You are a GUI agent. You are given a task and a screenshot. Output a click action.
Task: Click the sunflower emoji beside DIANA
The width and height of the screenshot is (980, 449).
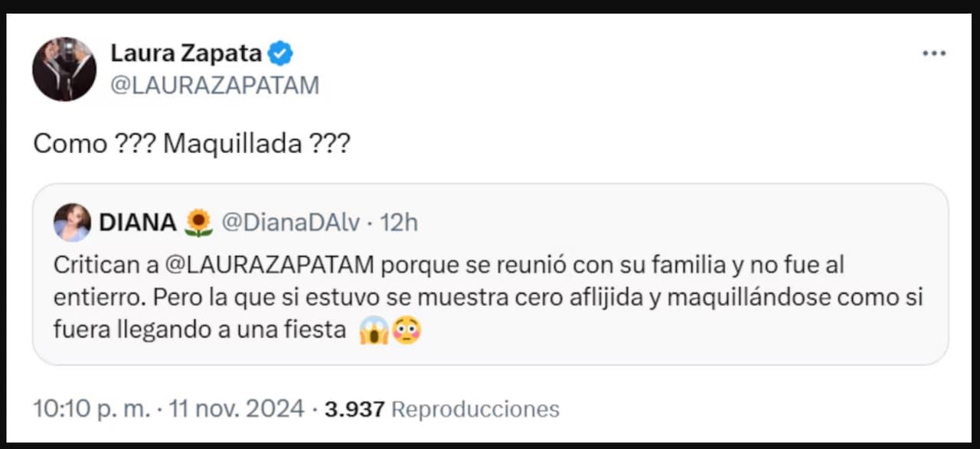coord(198,223)
